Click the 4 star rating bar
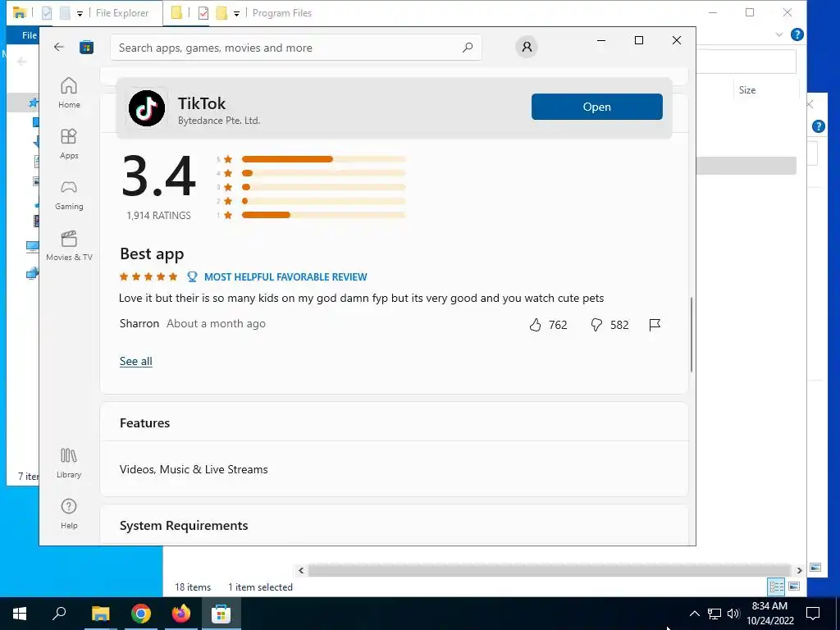The width and height of the screenshot is (840, 630). [x=323, y=173]
